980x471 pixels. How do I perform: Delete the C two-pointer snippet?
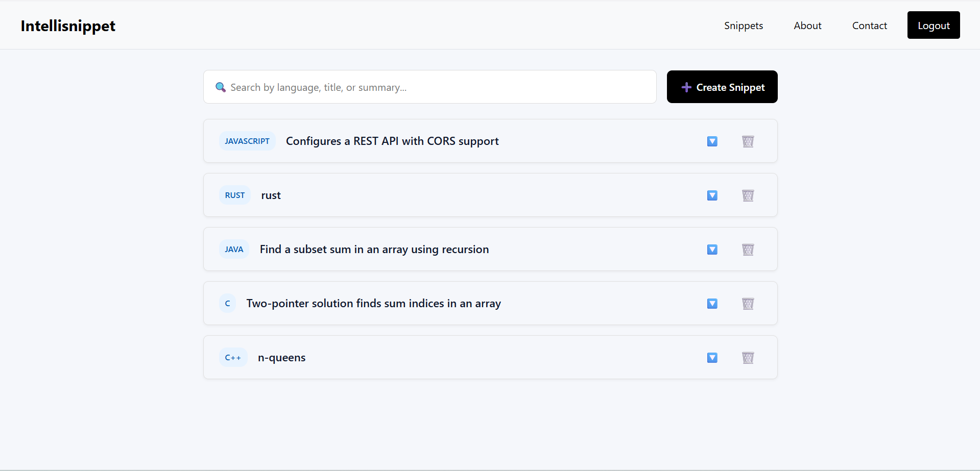pos(748,303)
